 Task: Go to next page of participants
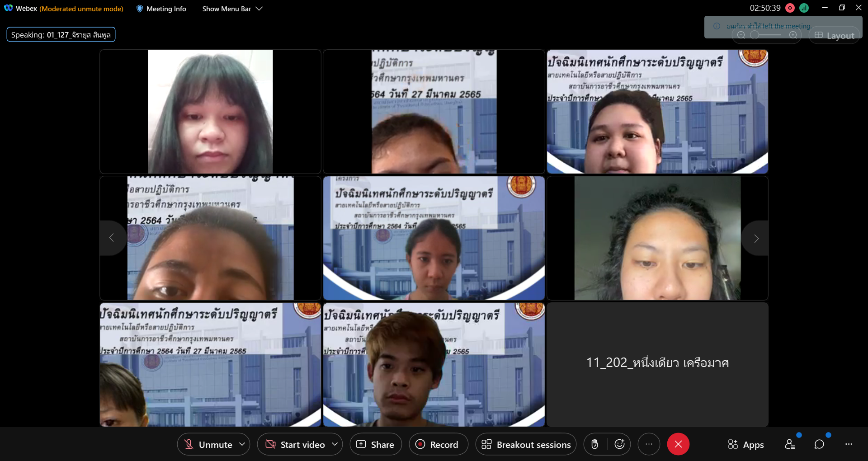pyautogui.click(x=756, y=238)
